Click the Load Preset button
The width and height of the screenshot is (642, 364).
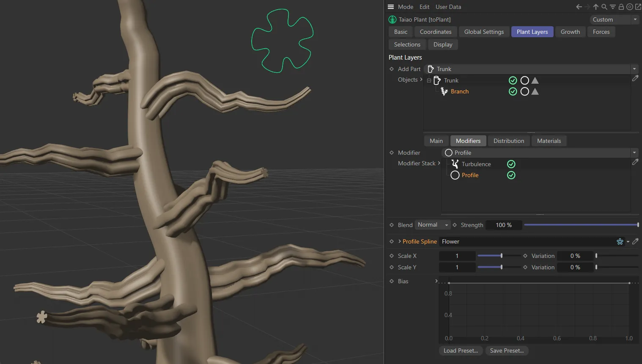click(460, 350)
